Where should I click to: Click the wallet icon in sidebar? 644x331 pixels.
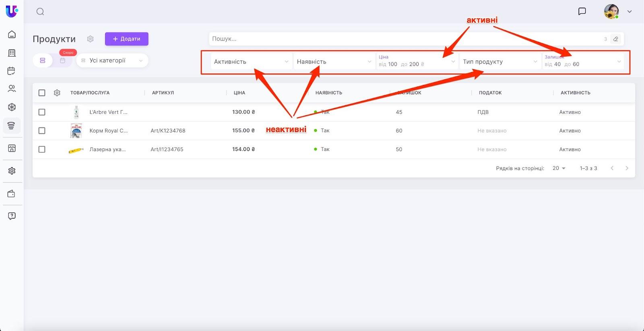tap(12, 194)
